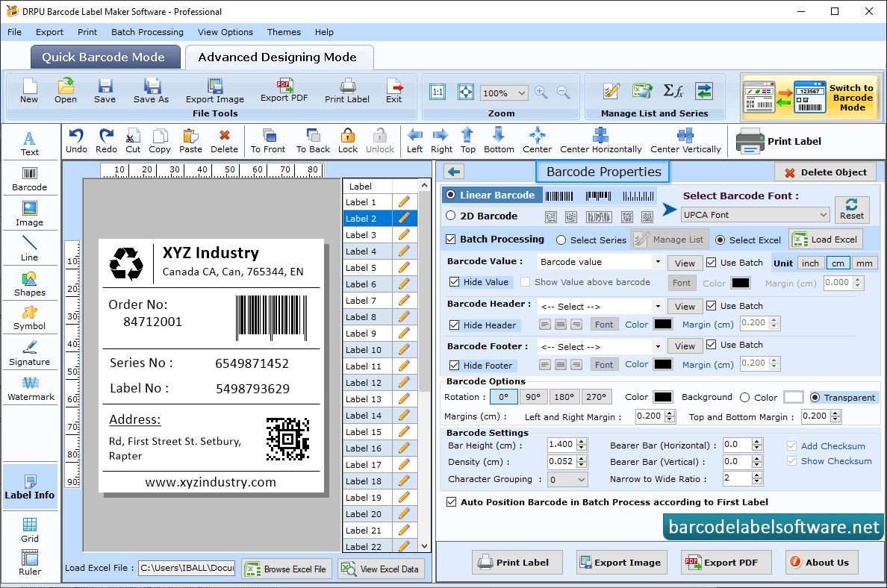The width and height of the screenshot is (887, 588).
Task: Click the Load Excel button
Action: [826, 240]
